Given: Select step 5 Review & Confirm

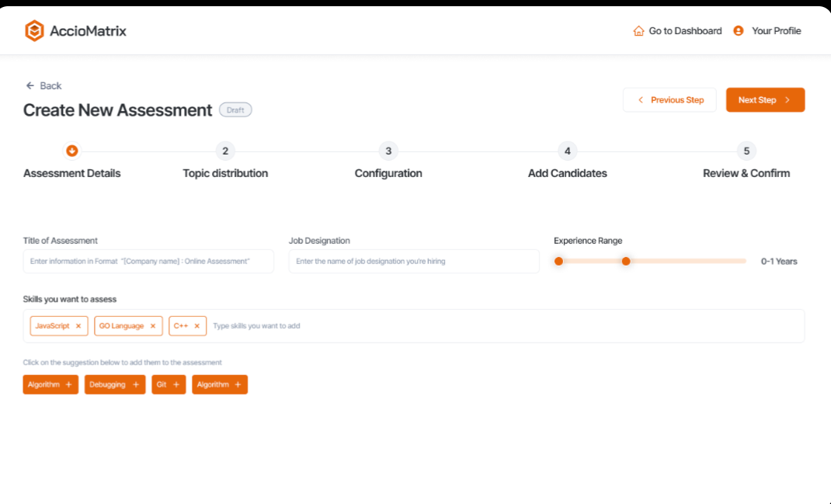Looking at the screenshot, I should tap(746, 151).
